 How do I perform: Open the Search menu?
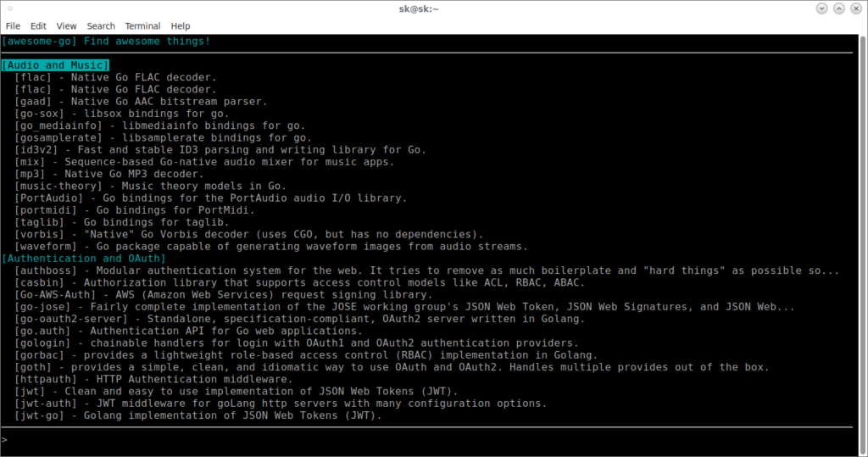point(101,26)
